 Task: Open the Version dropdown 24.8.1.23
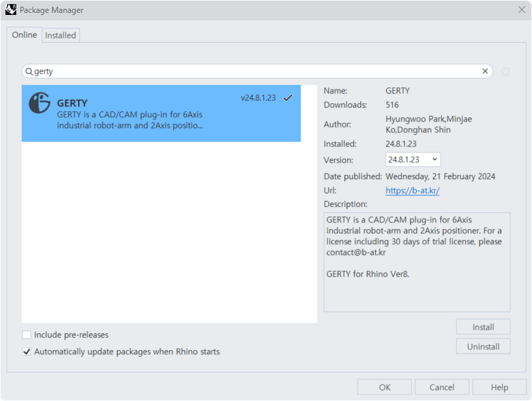click(413, 159)
